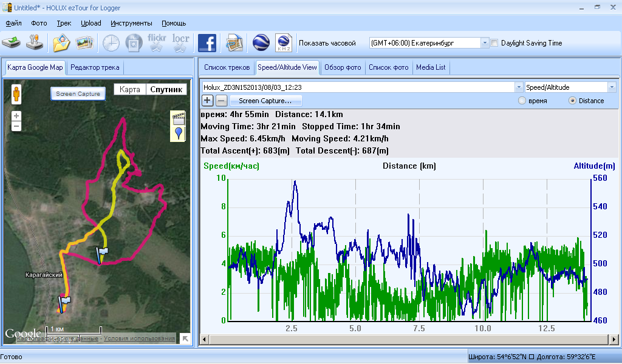Click the finish flag marker near Карагайский
Image resolution: width=622 pixels, height=364 pixels.
63,303
